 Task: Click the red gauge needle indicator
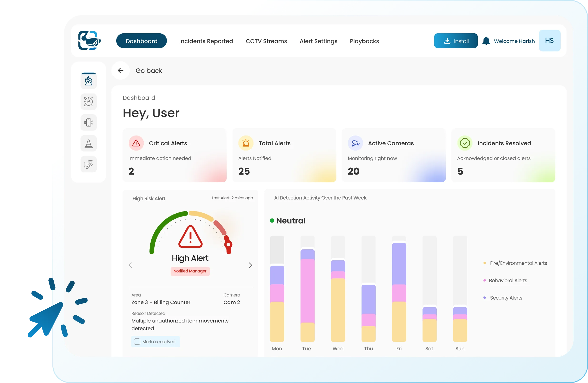point(228,245)
